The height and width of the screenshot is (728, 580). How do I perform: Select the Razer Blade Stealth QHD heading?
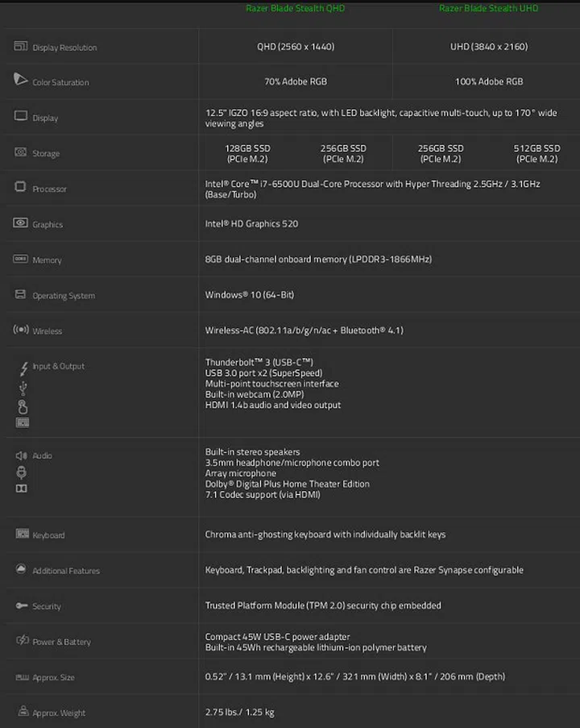point(296,9)
